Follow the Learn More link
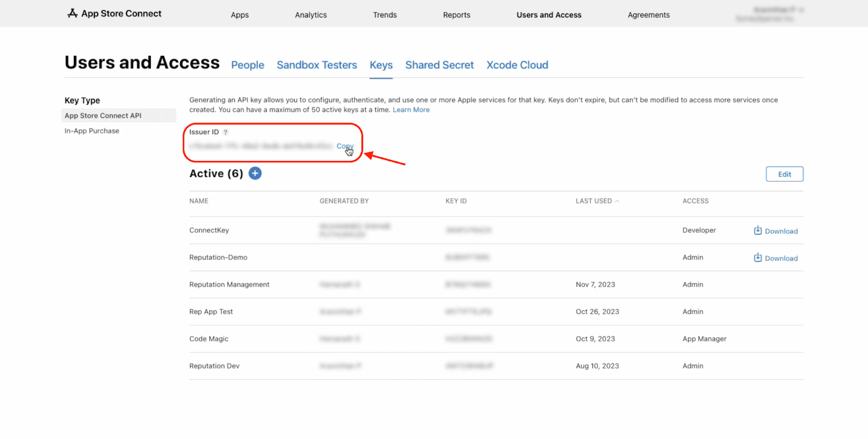This screenshot has width=868, height=439. pyautogui.click(x=411, y=110)
